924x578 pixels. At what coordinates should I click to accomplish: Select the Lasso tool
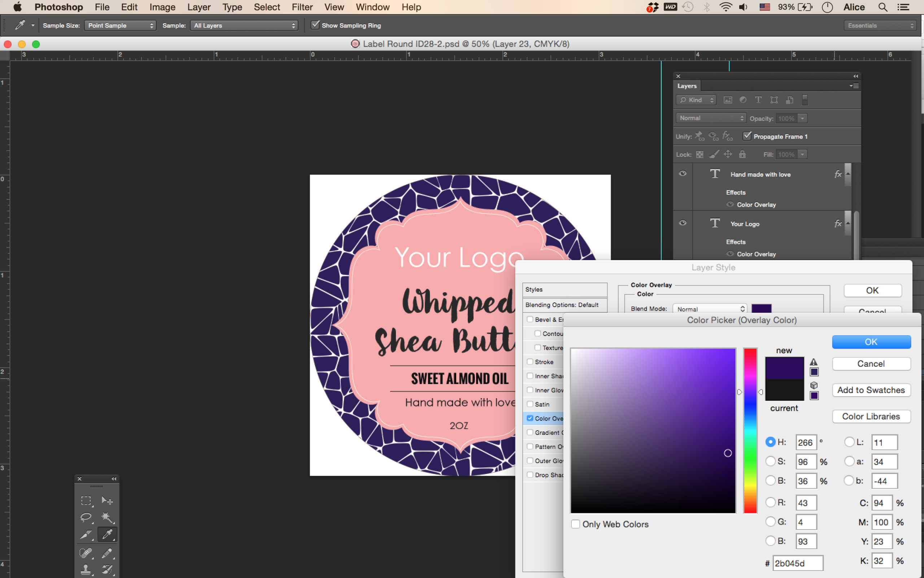point(86,518)
